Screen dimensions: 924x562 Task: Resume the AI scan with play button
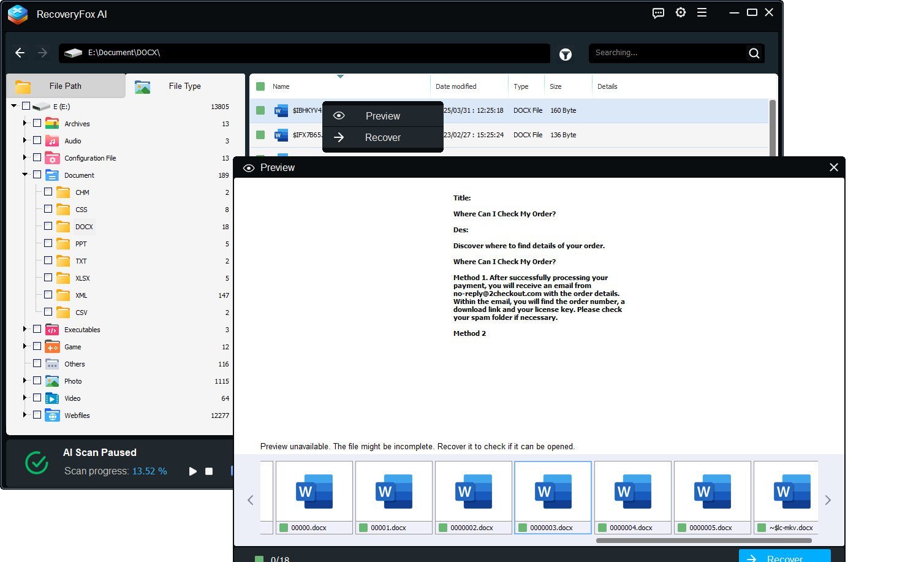[x=192, y=471]
